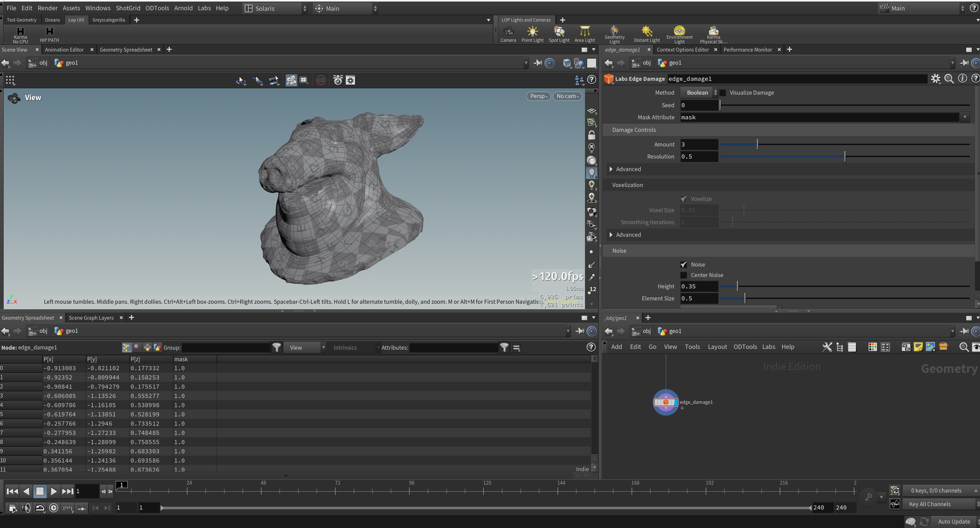Toggle viewport lock camera icon
980x528 pixels.
591,135
